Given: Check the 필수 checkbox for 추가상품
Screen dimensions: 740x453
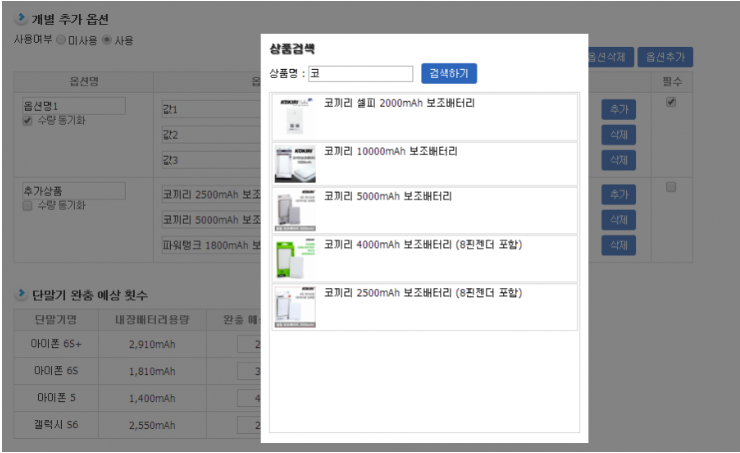Looking at the screenshot, I should pyautogui.click(x=671, y=187).
